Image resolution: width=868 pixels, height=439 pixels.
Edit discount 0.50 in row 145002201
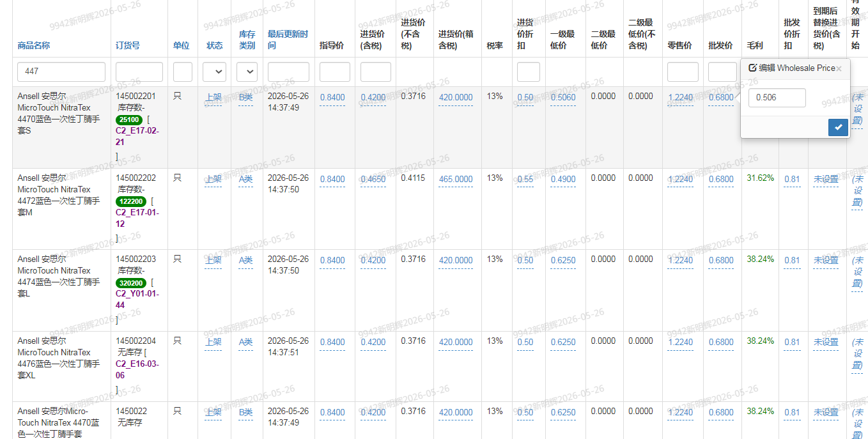[525, 98]
